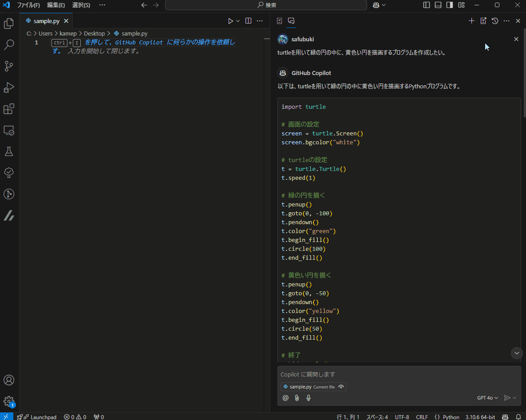Open the Search view in activity bar
Screen dimensions: 526x420
tap(9, 44)
